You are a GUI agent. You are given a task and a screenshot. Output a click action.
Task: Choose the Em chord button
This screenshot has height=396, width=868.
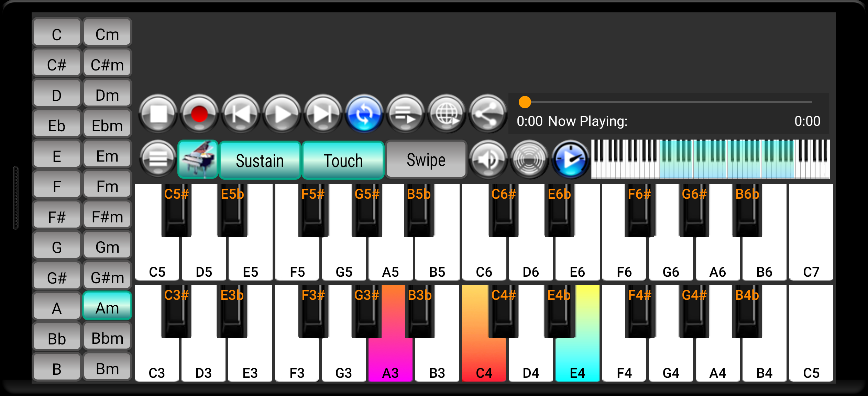(x=107, y=154)
